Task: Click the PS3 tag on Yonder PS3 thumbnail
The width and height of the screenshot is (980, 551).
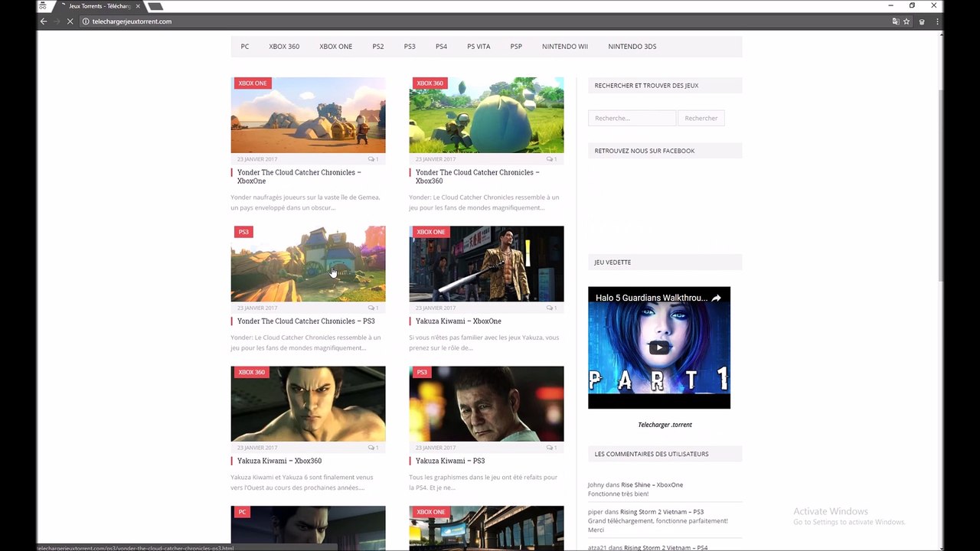Action: 243,232
